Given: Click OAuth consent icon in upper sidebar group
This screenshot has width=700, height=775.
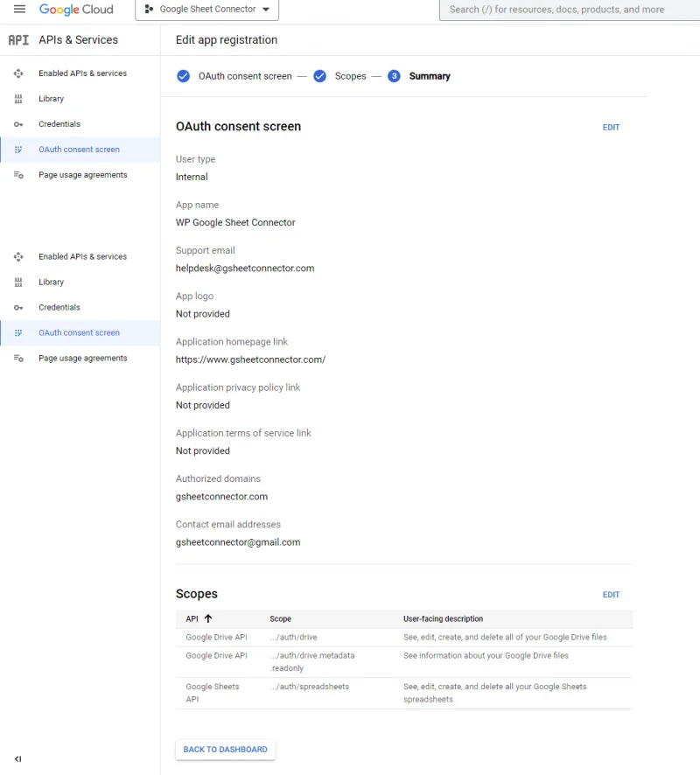Looking at the screenshot, I should (x=18, y=150).
